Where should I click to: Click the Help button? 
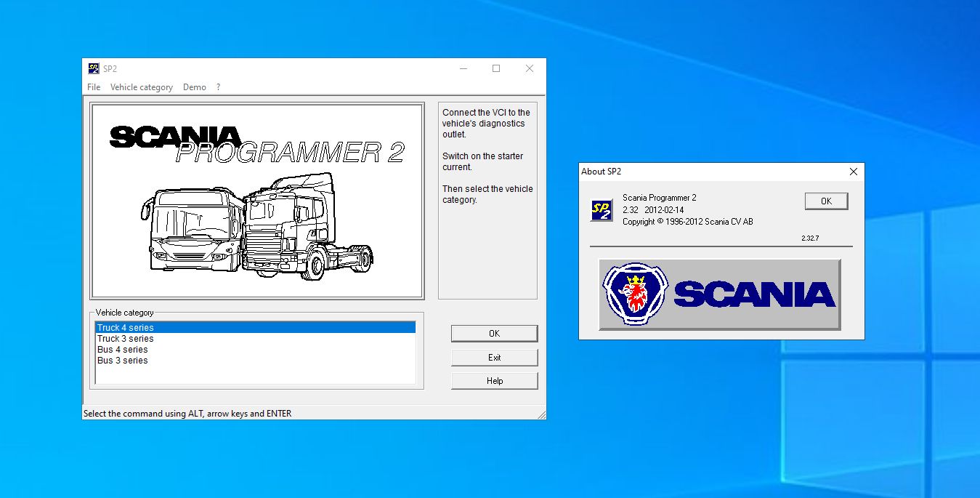(x=495, y=381)
